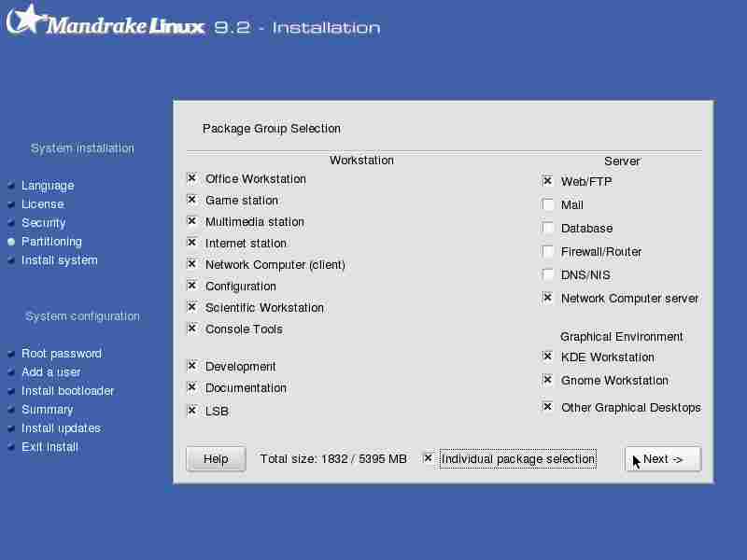This screenshot has width=747, height=560.
Task: Select the Add a user step label
Action: click(51, 371)
